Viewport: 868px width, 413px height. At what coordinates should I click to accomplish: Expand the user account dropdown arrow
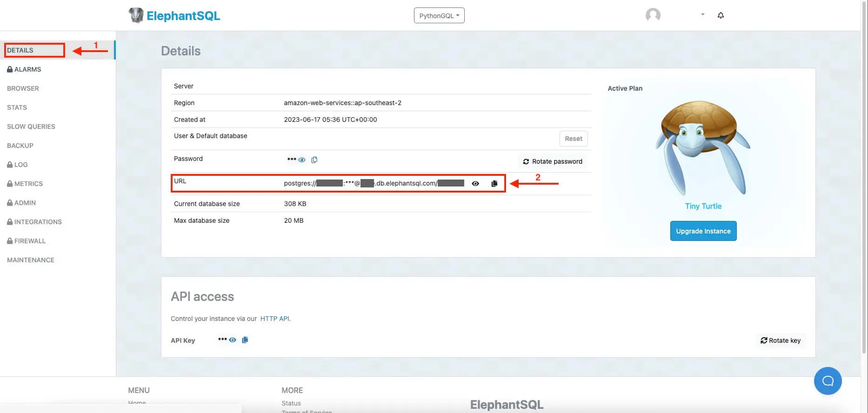click(703, 15)
